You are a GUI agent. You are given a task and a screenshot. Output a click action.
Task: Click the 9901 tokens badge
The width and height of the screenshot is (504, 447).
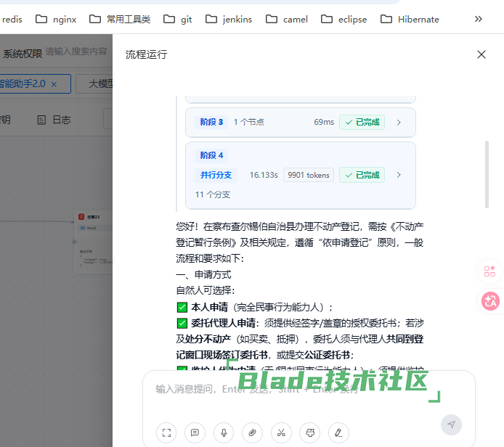[309, 175]
